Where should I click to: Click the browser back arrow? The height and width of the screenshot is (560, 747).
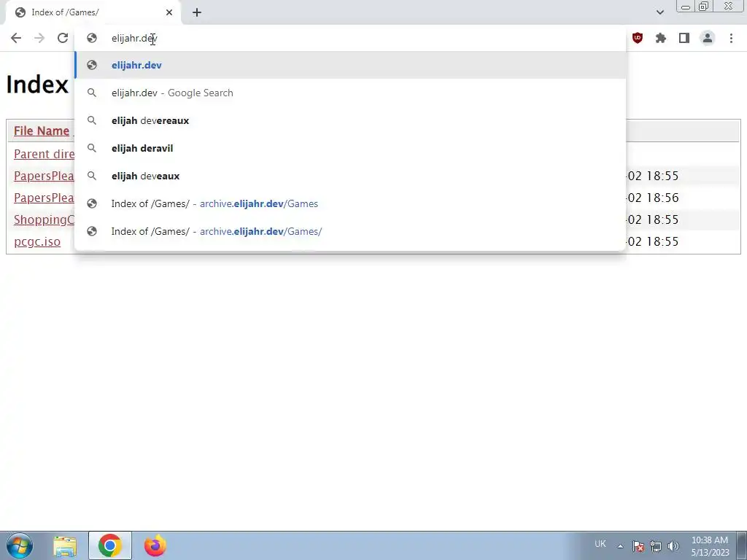(x=16, y=38)
